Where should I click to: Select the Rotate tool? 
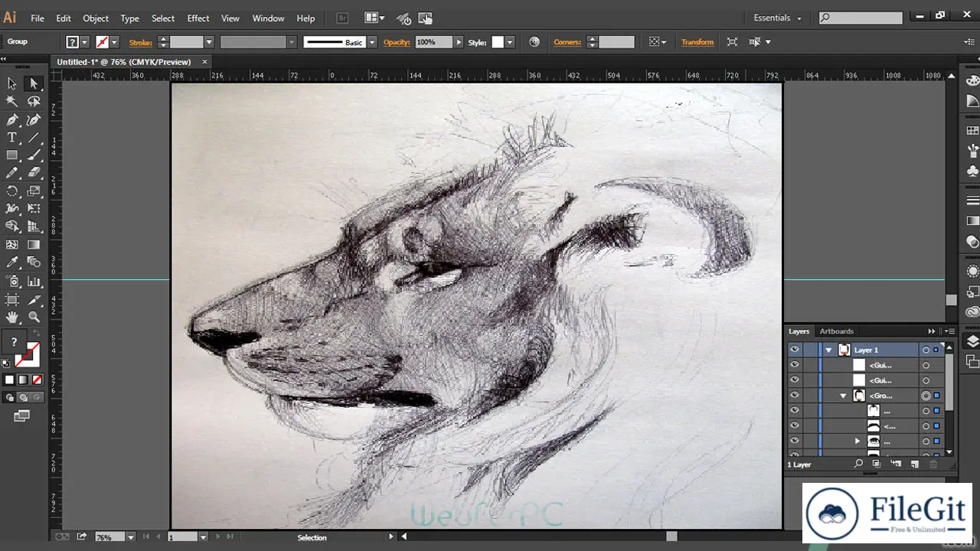pyautogui.click(x=12, y=191)
